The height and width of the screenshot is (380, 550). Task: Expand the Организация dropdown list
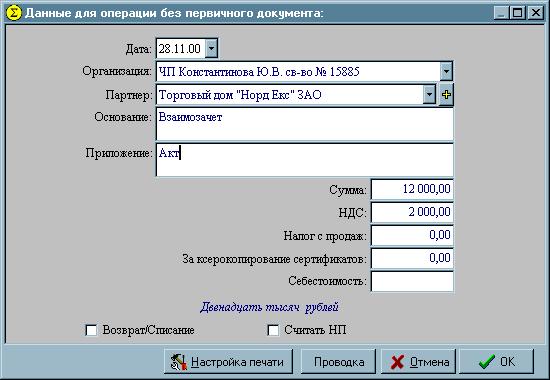point(446,72)
